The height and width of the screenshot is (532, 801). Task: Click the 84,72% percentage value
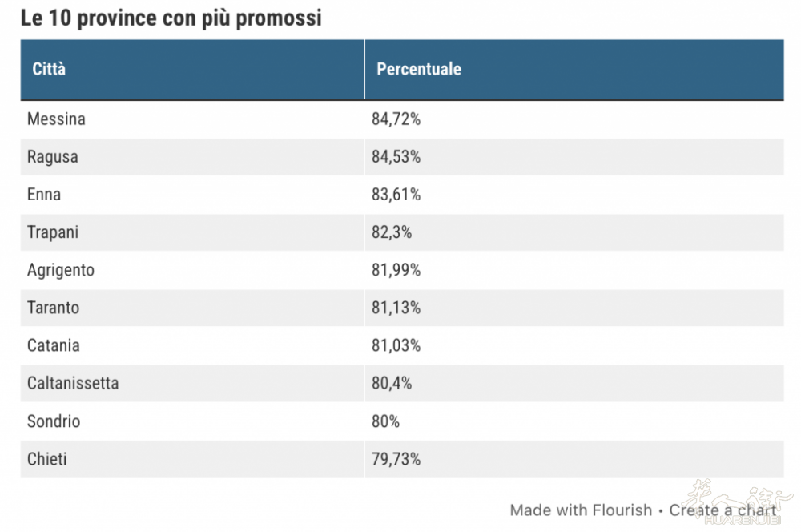tap(396, 119)
